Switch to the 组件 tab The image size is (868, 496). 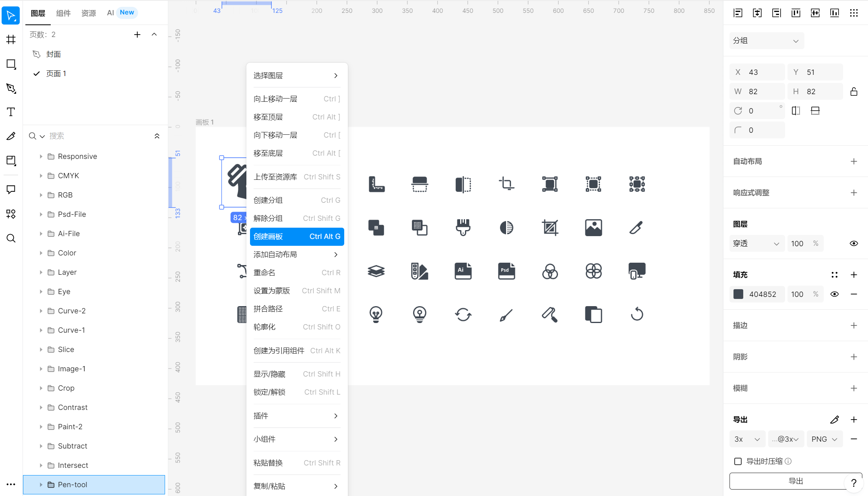63,13
